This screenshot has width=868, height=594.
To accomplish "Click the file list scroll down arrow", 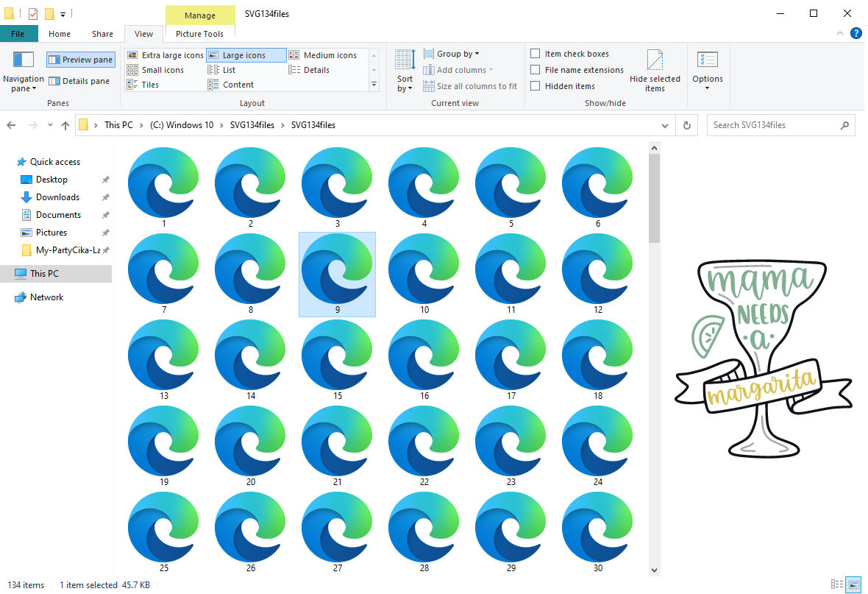I will tap(655, 570).
